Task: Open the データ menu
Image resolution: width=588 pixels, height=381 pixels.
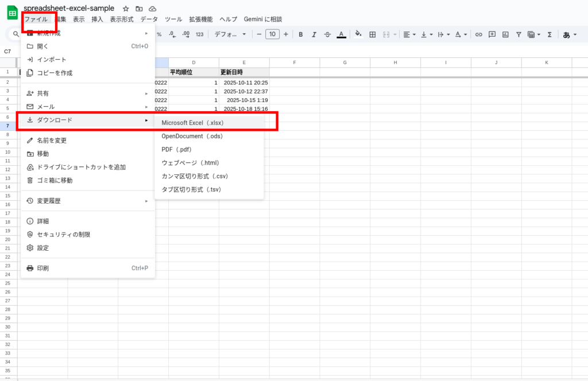Action: coord(149,19)
